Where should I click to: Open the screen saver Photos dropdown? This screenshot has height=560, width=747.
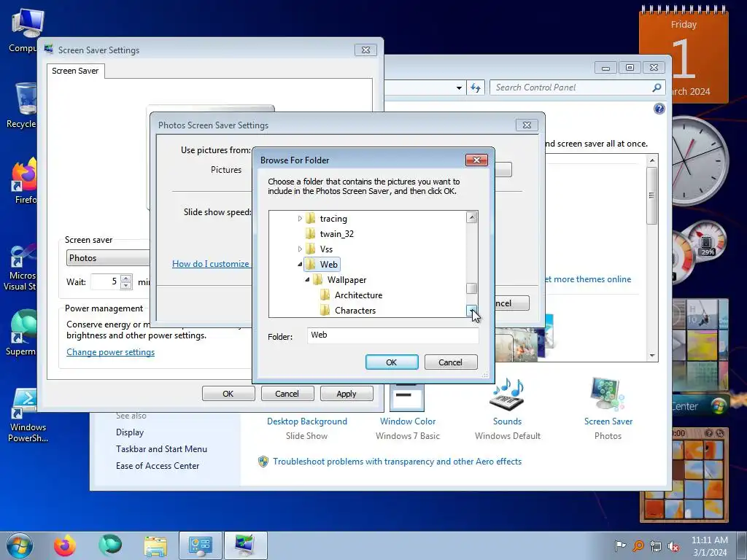tap(108, 258)
